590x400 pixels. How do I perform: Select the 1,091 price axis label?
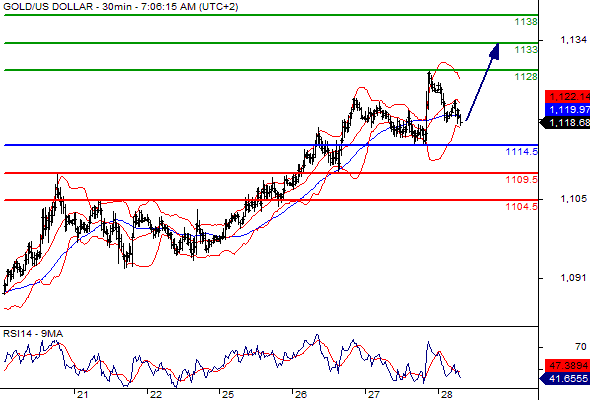point(573,278)
